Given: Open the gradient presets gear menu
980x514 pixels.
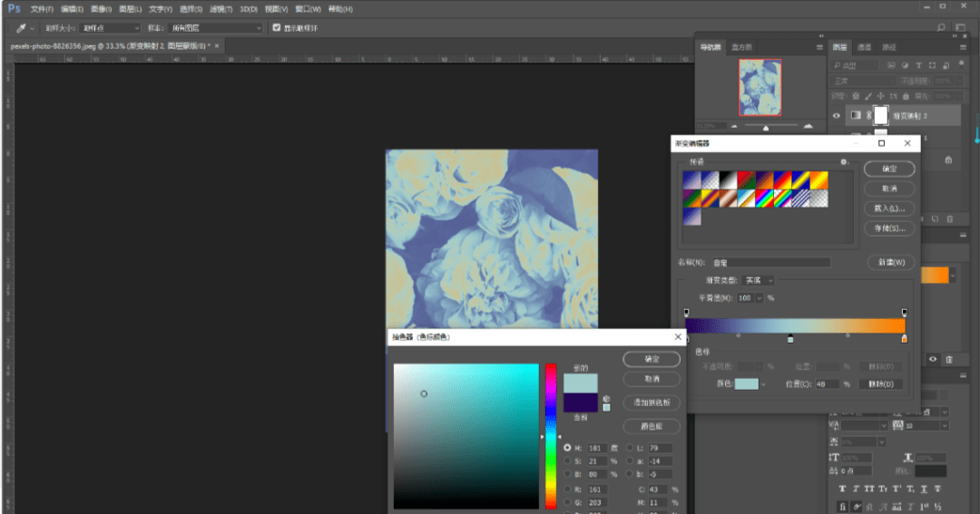Looking at the screenshot, I should pyautogui.click(x=844, y=161).
